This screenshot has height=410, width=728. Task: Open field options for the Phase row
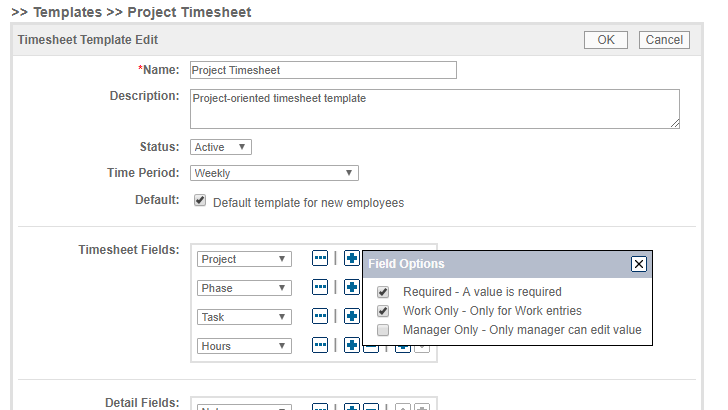coord(320,287)
